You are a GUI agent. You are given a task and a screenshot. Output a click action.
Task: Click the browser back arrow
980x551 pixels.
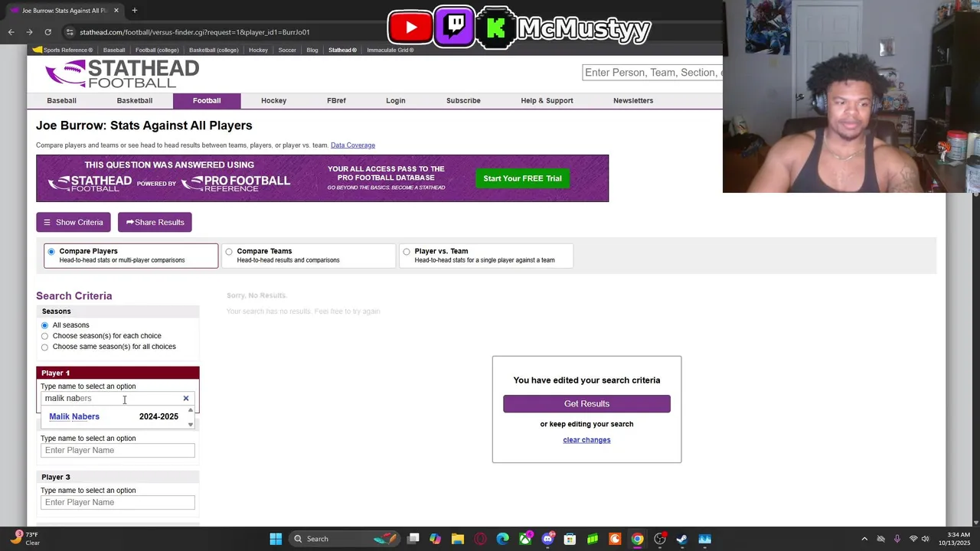[11, 32]
